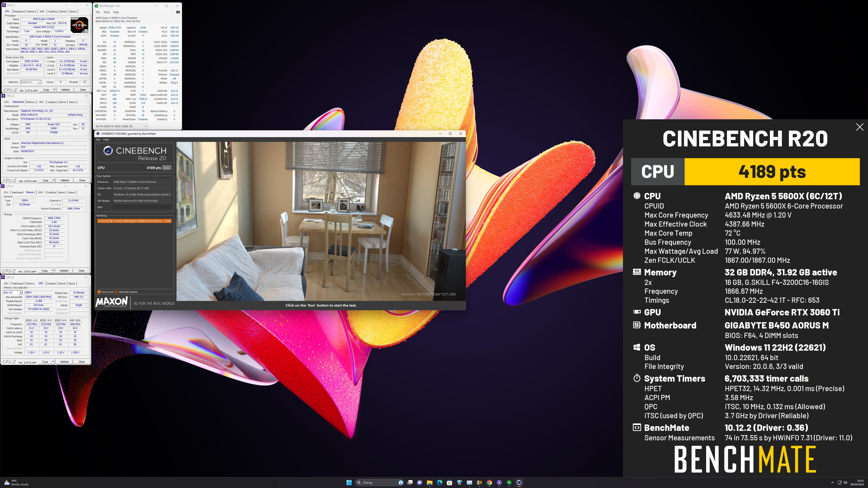This screenshot has width=868, height=488.
Task: Click the DRAM Frequency 1866.2 MHz value
Action: (x=54, y=218)
